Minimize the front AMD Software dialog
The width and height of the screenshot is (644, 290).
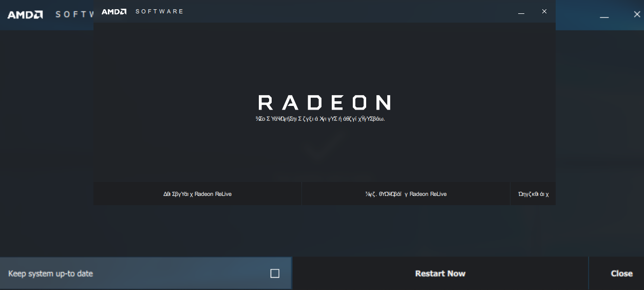point(521,12)
